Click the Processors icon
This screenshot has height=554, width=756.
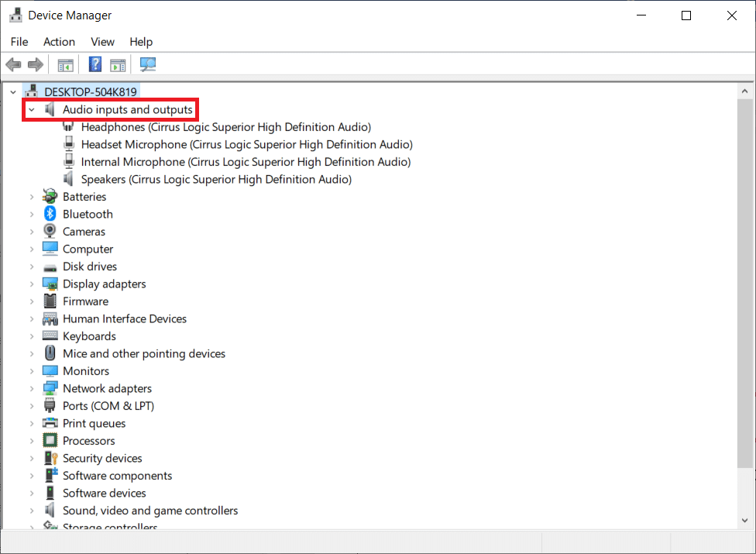tap(50, 440)
